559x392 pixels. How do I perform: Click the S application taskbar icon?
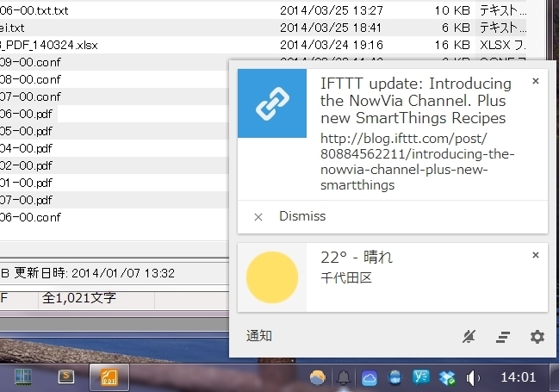tap(65, 376)
